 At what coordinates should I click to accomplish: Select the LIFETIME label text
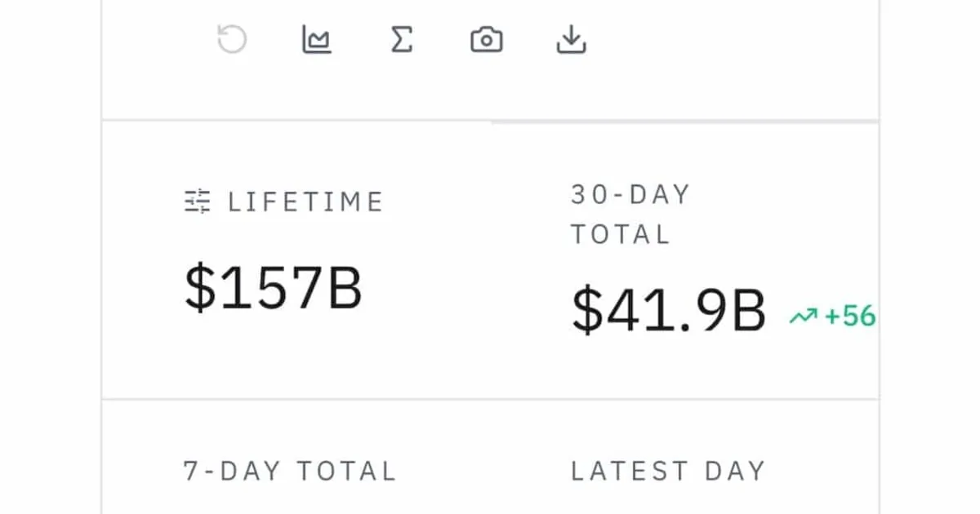tap(305, 202)
